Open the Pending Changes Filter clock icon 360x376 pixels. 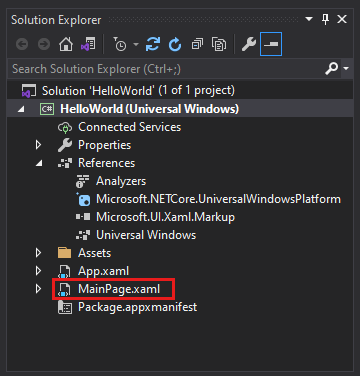coord(120,44)
